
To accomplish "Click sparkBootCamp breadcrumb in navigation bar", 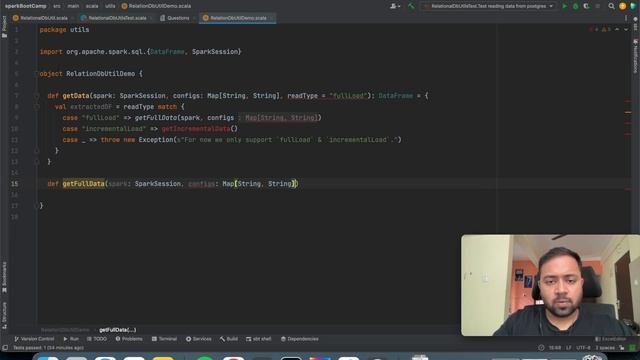I will (25, 6).
